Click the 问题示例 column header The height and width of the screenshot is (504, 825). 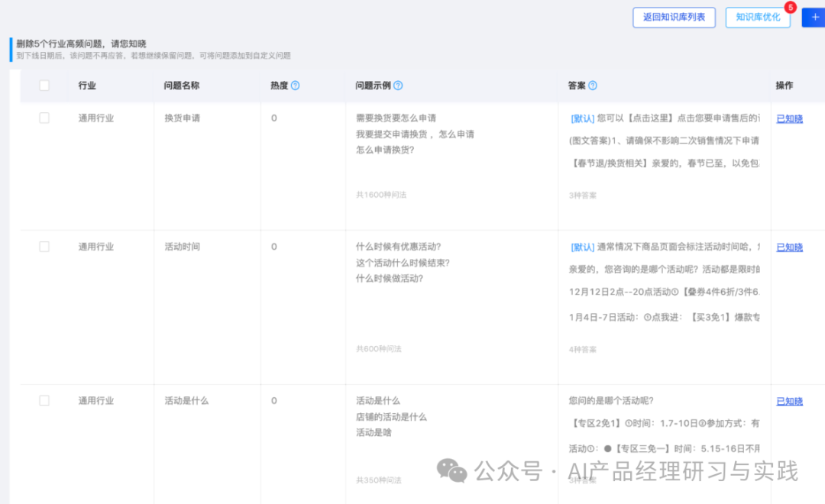point(373,86)
